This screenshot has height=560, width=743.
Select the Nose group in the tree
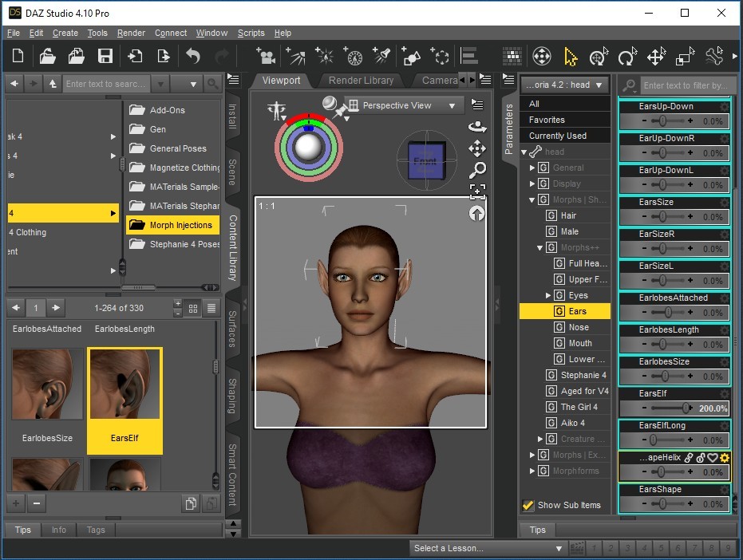pos(579,327)
